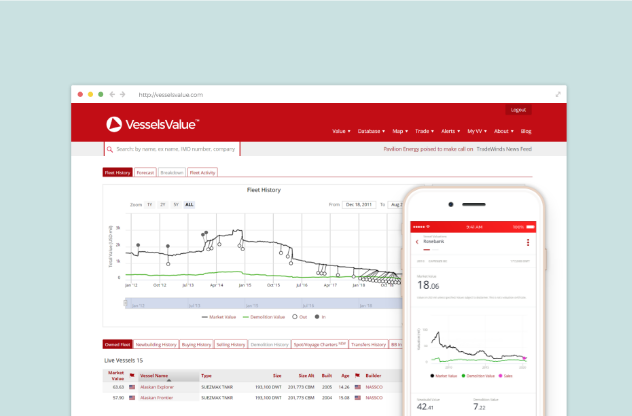Click the search magnifier icon

110,149
